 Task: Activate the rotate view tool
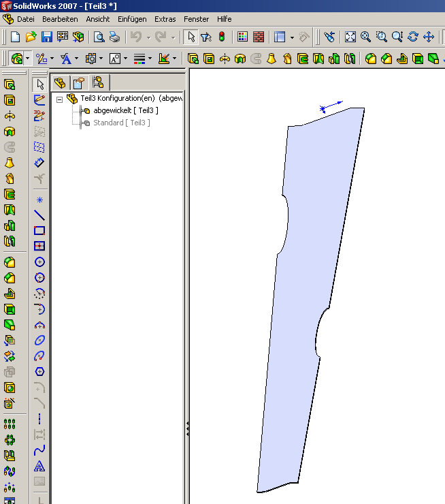tap(413, 37)
